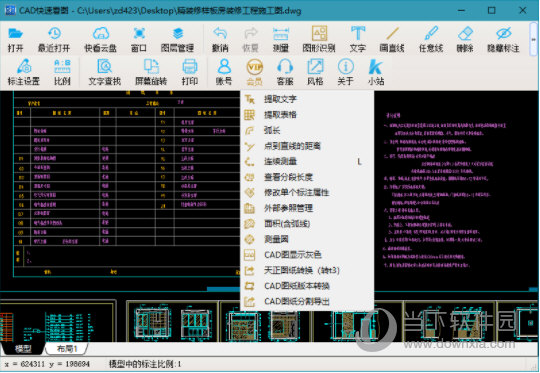Open the 账号 account panel
The image size is (540, 373).
[x=224, y=72]
